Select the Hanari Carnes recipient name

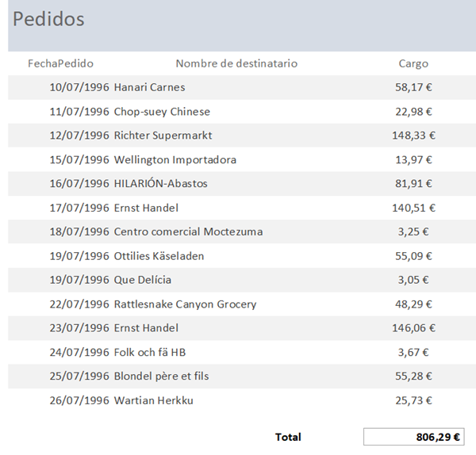tap(149, 87)
